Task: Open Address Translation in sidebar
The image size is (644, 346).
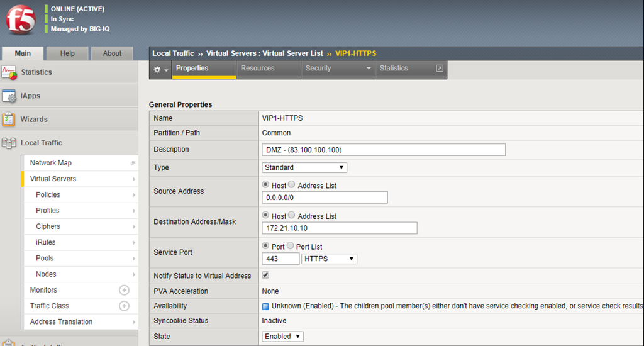Action: 61,321
